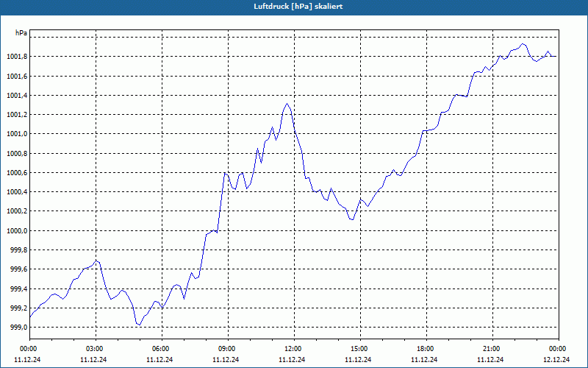
Task: Click the 999,2 y-axis label
Action: 18,308
